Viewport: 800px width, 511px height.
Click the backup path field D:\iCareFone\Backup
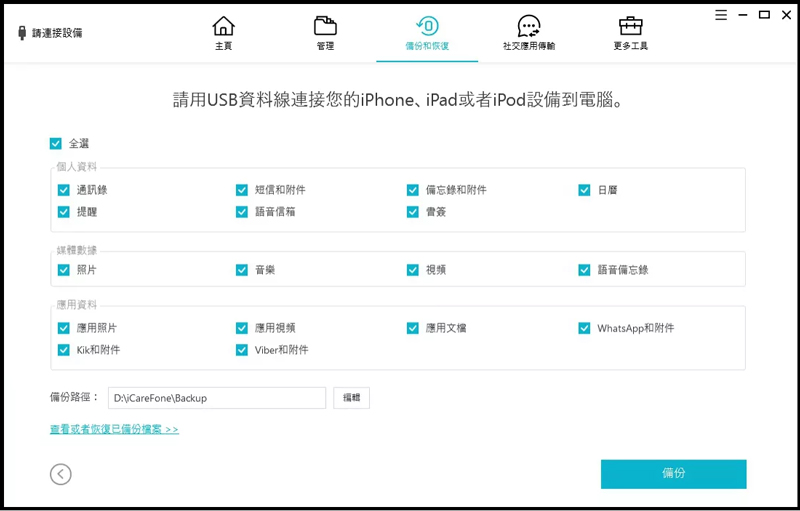pos(217,398)
